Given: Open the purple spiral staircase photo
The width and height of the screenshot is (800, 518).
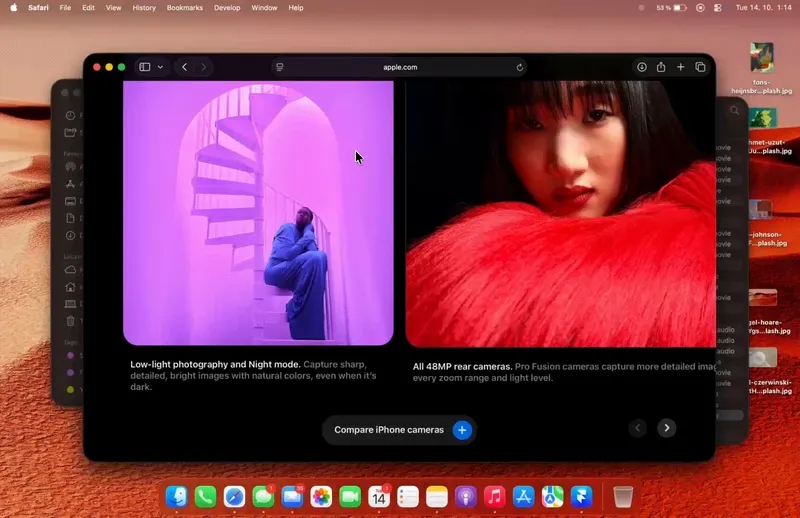Looking at the screenshot, I should click(258, 213).
